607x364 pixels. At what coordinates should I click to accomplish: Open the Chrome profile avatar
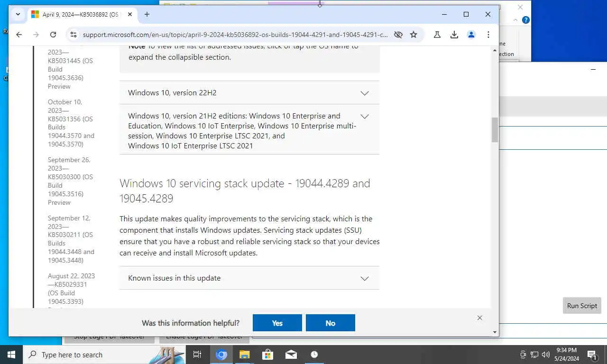tap(471, 35)
